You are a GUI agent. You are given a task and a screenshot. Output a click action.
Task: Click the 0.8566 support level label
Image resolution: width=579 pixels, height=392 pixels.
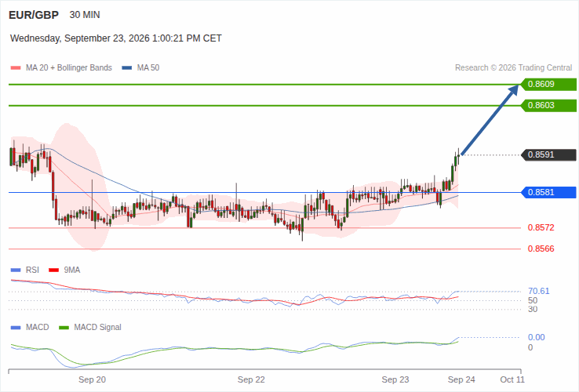(541, 249)
